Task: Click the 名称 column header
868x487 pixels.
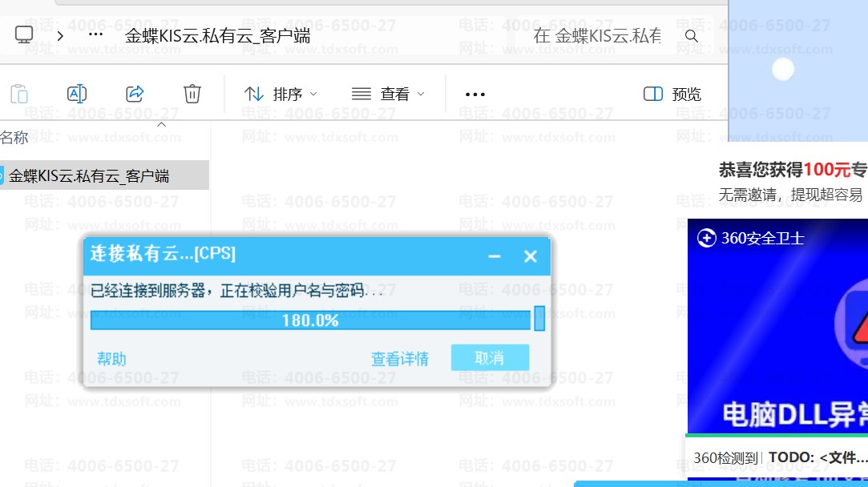Action: pos(14,137)
